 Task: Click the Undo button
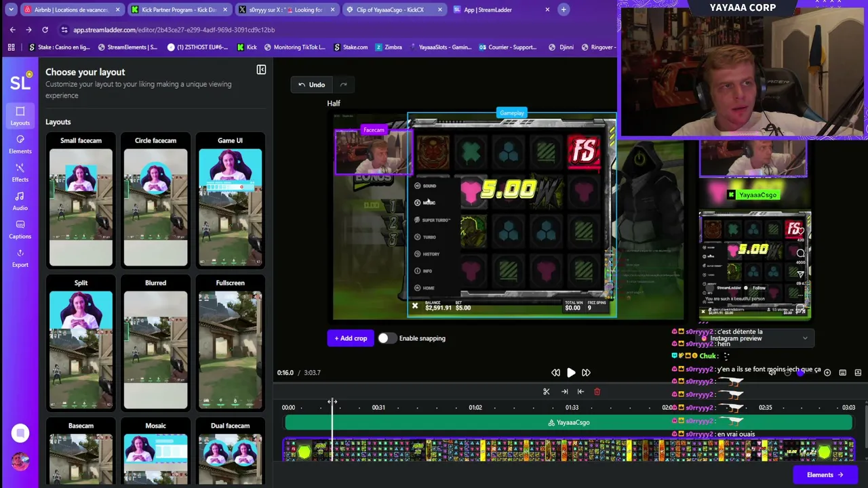(312, 85)
